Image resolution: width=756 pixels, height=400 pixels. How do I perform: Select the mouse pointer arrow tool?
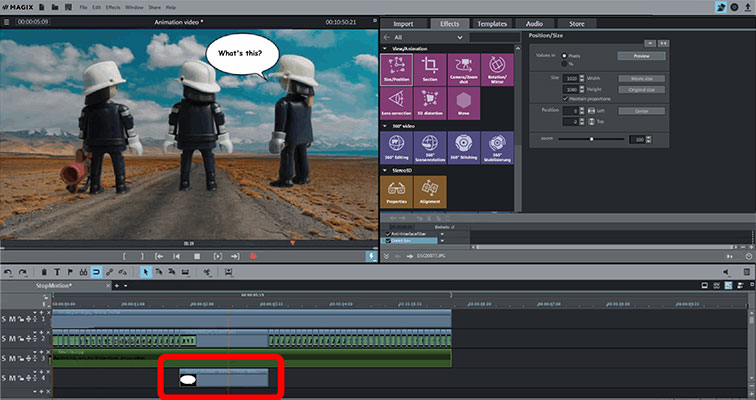(x=145, y=272)
